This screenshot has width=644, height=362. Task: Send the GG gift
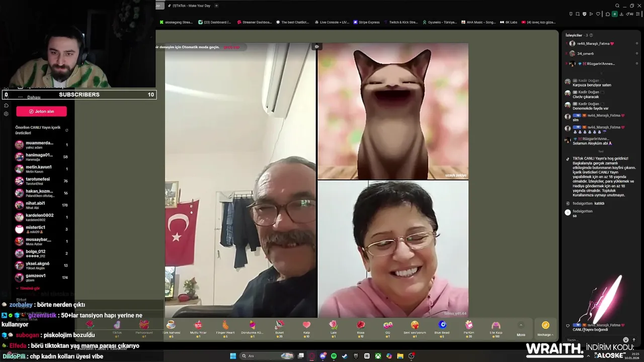387,328
